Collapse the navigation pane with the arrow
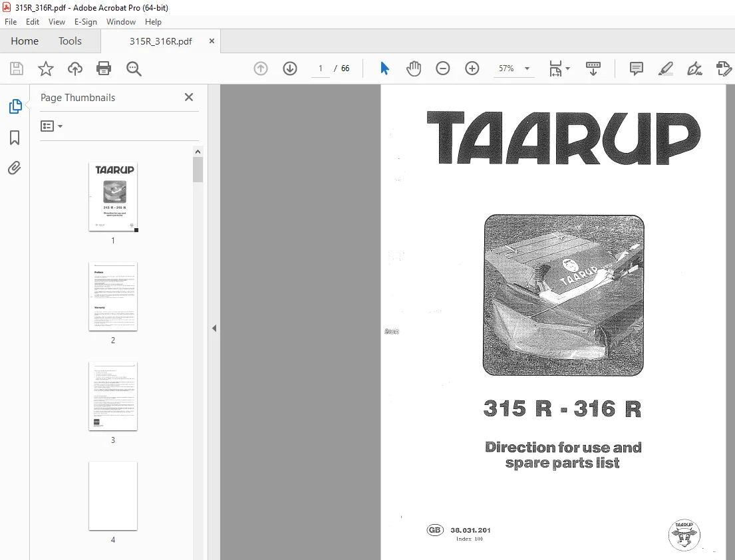735x560 pixels. tap(214, 328)
